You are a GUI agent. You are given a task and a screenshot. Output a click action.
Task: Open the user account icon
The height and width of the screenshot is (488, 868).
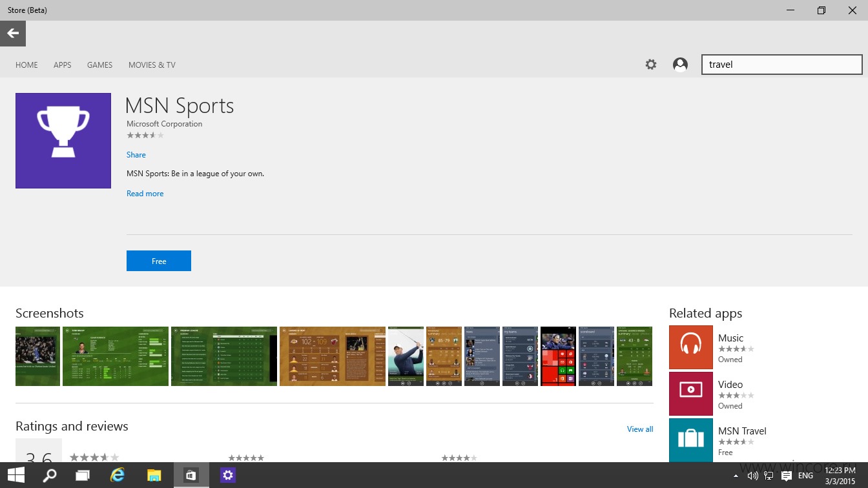[x=680, y=65]
